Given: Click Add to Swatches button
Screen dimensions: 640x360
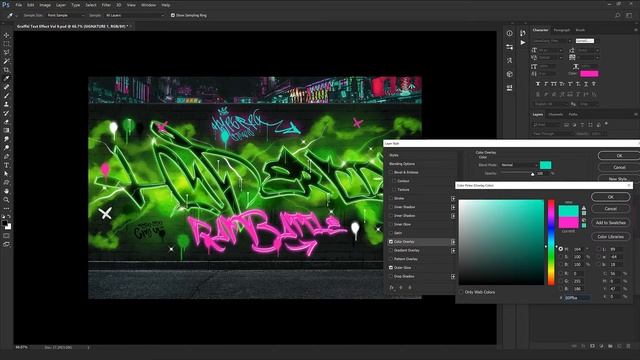Looking at the screenshot, I should tap(611, 223).
